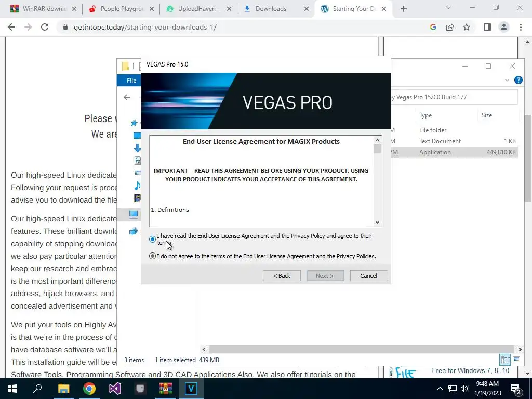Open Windows taskbar search
Image resolution: width=532 pixels, height=399 pixels.
pos(37,389)
